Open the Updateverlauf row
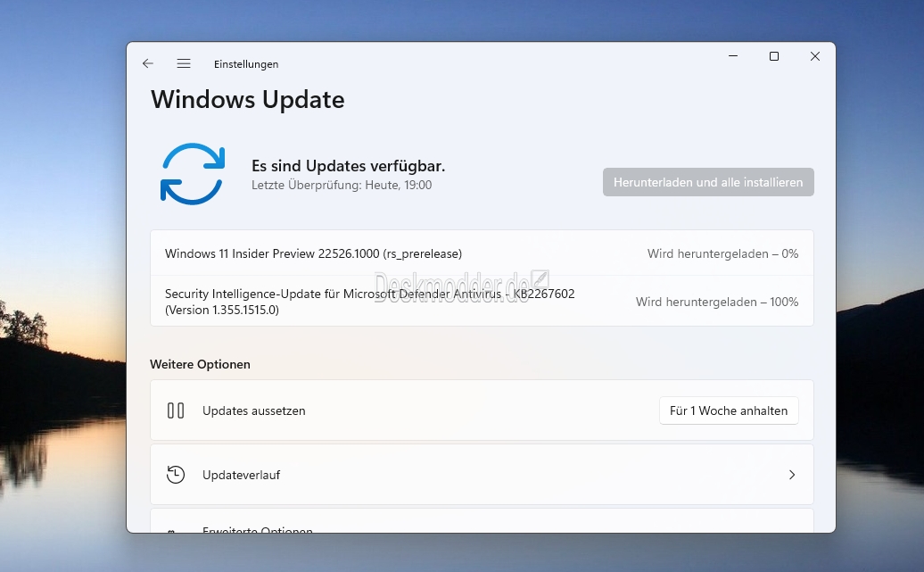 point(482,475)
